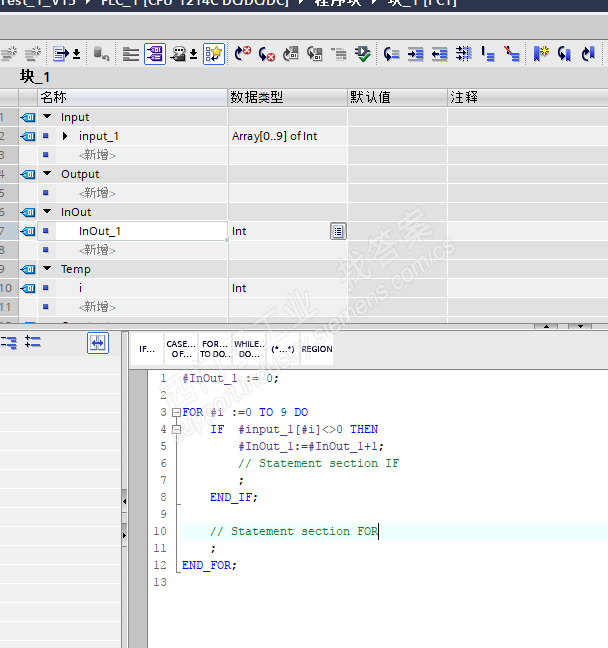Insert an IF statement template
Screen dimensions: 608x648
click(x=147, y=349)
